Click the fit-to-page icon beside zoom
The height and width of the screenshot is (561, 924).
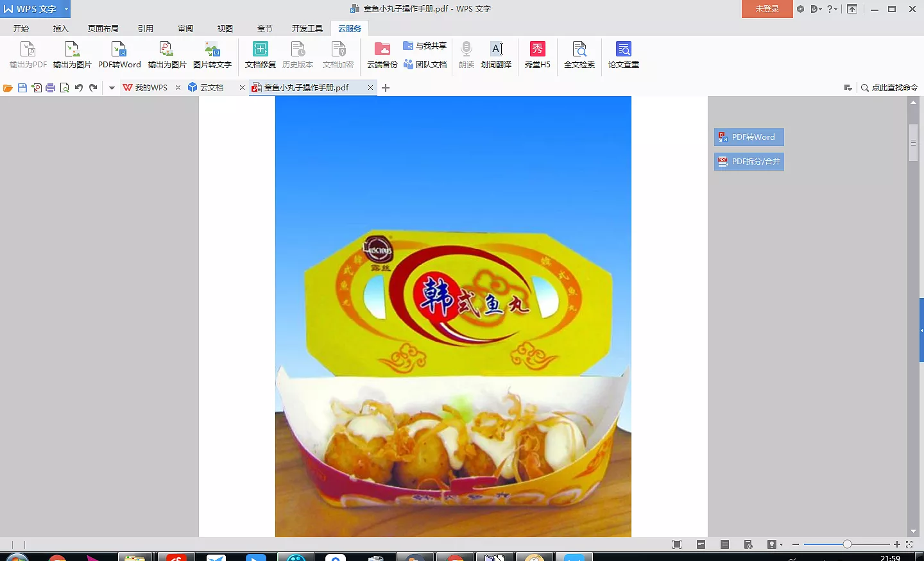coord(909,544)
